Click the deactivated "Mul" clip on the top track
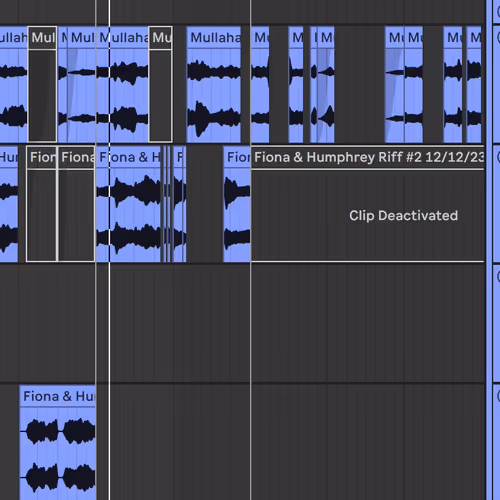500x500 pixels. coord(42,84)
